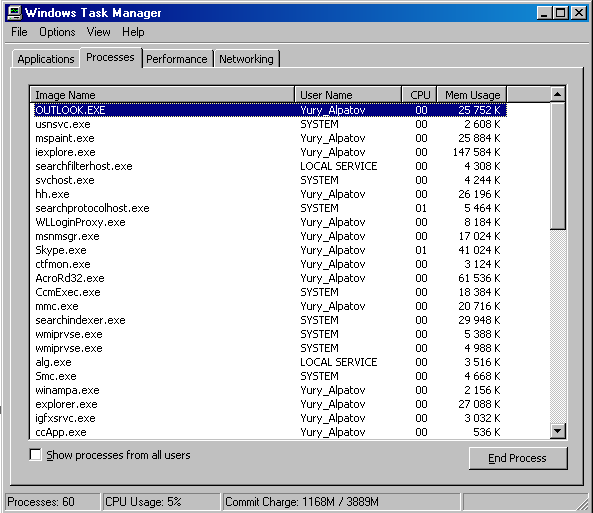Click the vertical scrollbar thumb
593x513 pixels.
click(x=558, y=166)
